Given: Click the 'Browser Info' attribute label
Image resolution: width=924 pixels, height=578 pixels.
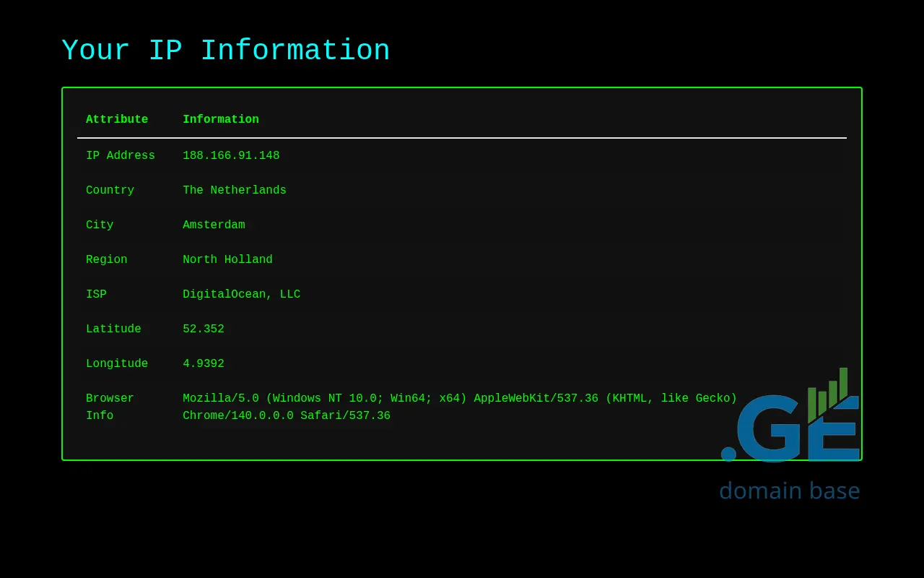Looking at the screenshot, I should (110, 407).
